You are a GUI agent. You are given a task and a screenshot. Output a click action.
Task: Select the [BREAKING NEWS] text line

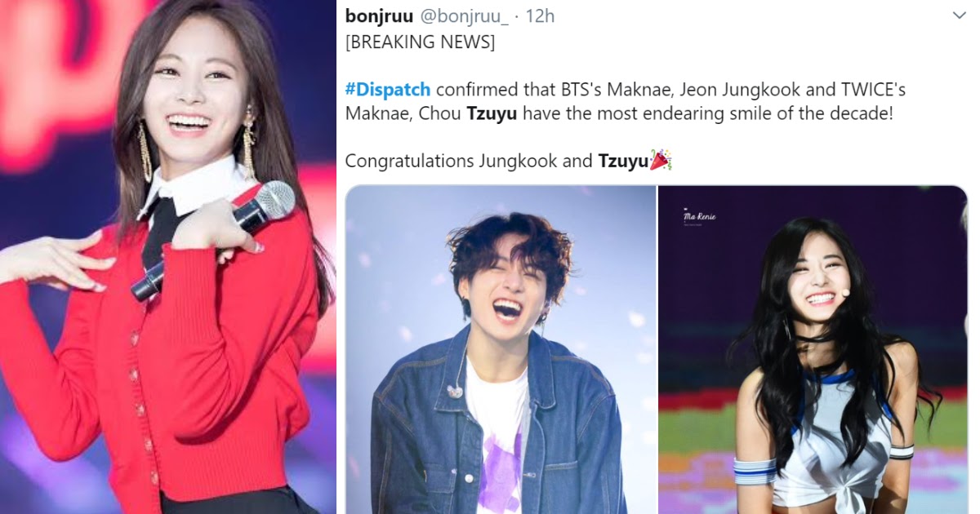(x=420, y=42)
